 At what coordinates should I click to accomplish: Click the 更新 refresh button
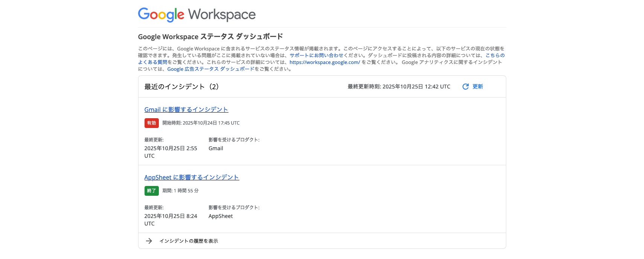473,87
